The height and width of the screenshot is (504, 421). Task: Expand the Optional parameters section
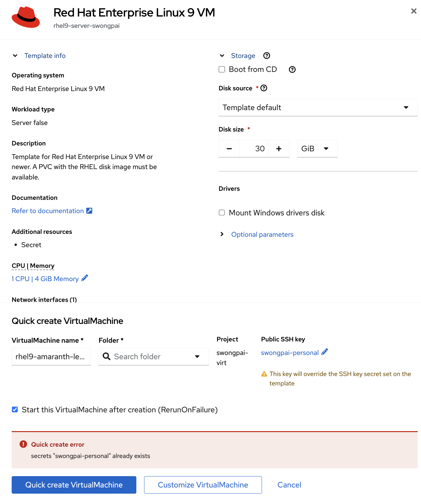tap(262, 235)
